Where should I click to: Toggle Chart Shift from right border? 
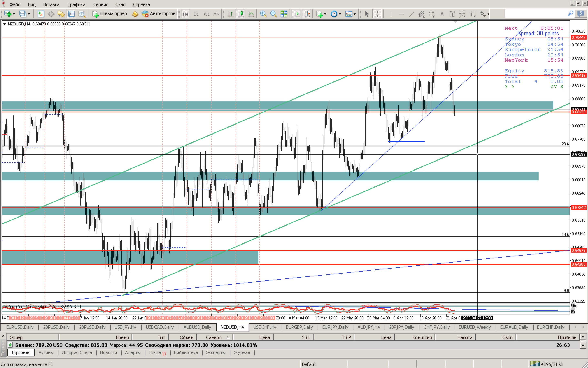tap(307, 14)
